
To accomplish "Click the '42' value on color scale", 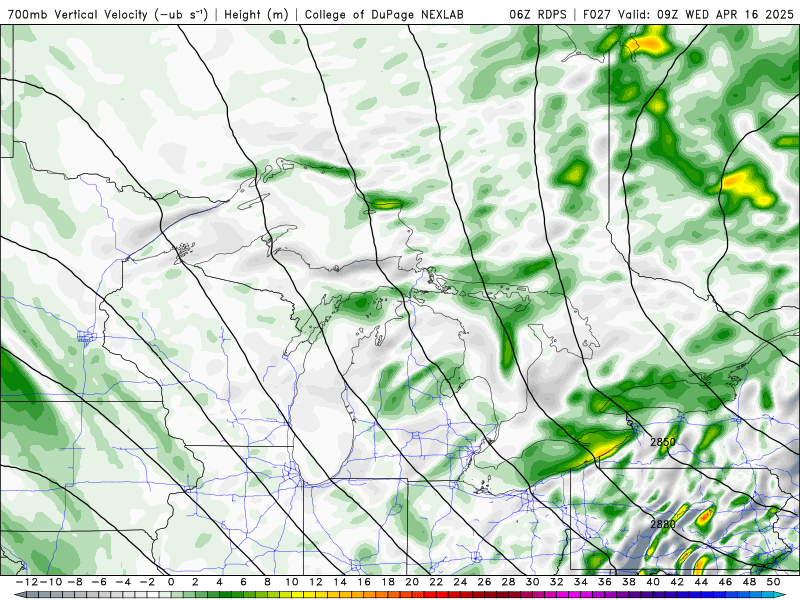I will pyautogui.click(x=678, y=582).
